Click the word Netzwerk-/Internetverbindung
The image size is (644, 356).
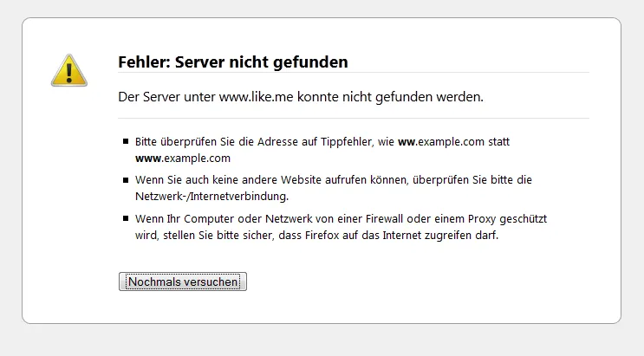pos(212,197)
